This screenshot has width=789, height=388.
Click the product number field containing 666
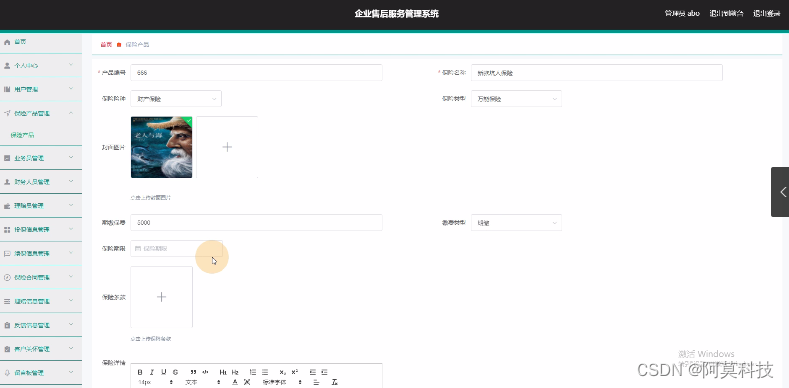point(256,72)
